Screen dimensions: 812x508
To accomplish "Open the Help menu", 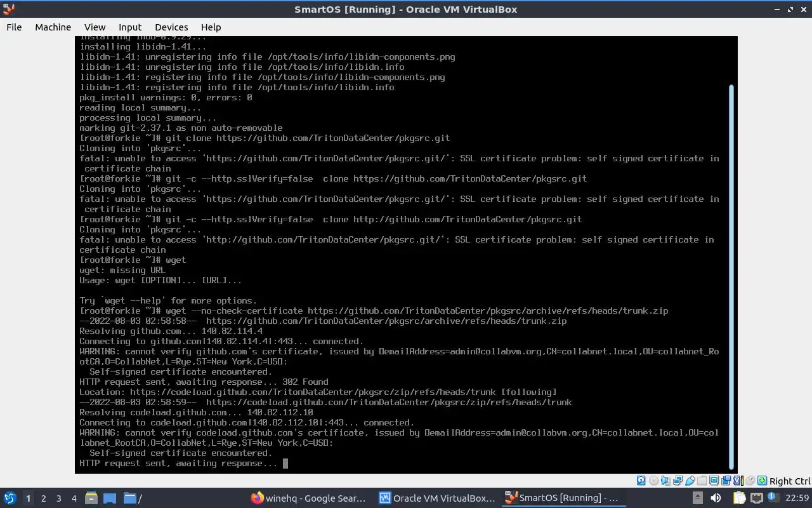I will [x=211, y=27].
